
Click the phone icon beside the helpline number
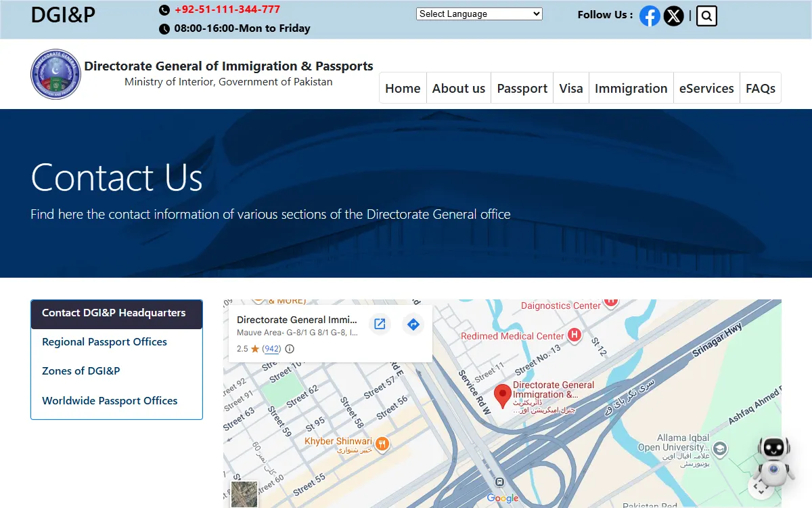pos(164,10)
